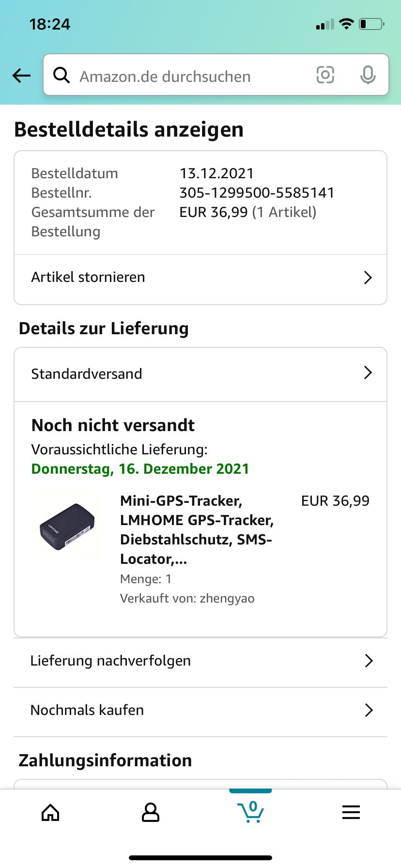Open camera lens search icon
The height and width of the screenshot is (868, 401).
pos(325,75)
